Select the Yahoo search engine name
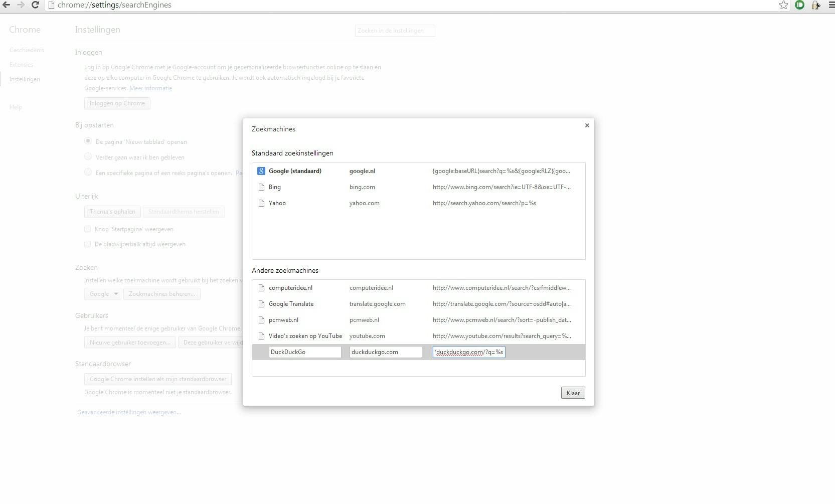Screen dimensions: 835x504 click(277, 203)
